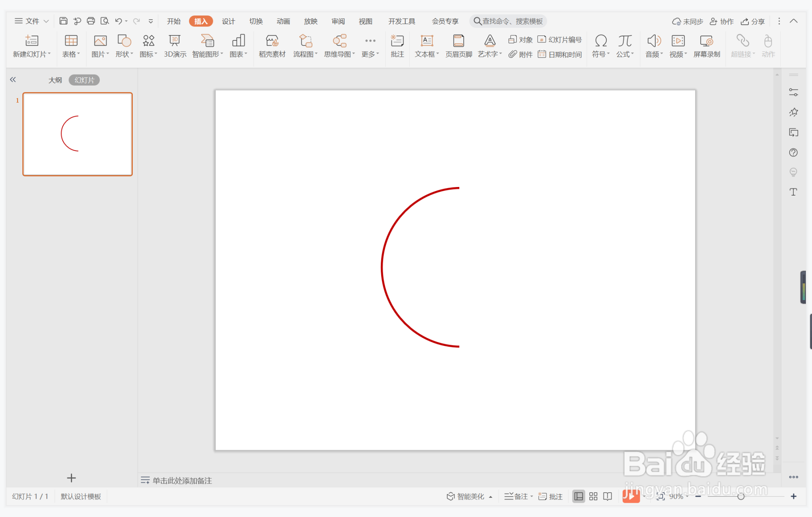Viewport: 812px width, 517px height.
Task: Click the Save icon in quick toolbar
Action: coord(63,21)
